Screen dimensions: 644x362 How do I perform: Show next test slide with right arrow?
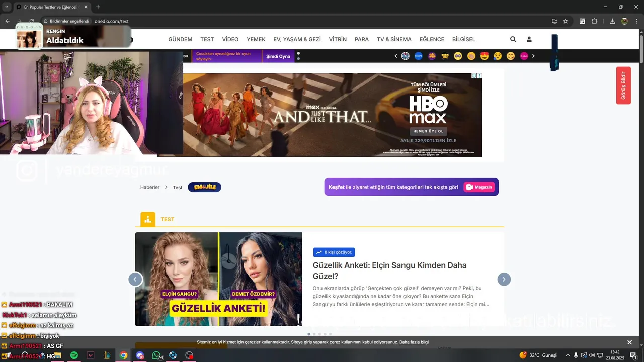504,279
